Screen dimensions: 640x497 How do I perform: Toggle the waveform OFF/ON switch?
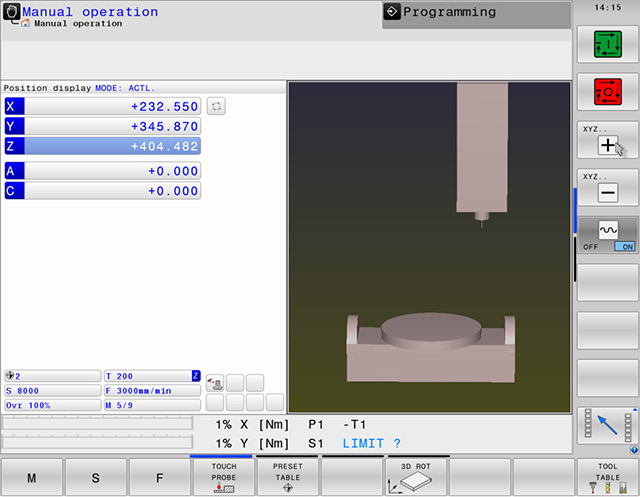click(x=608, y=235)
